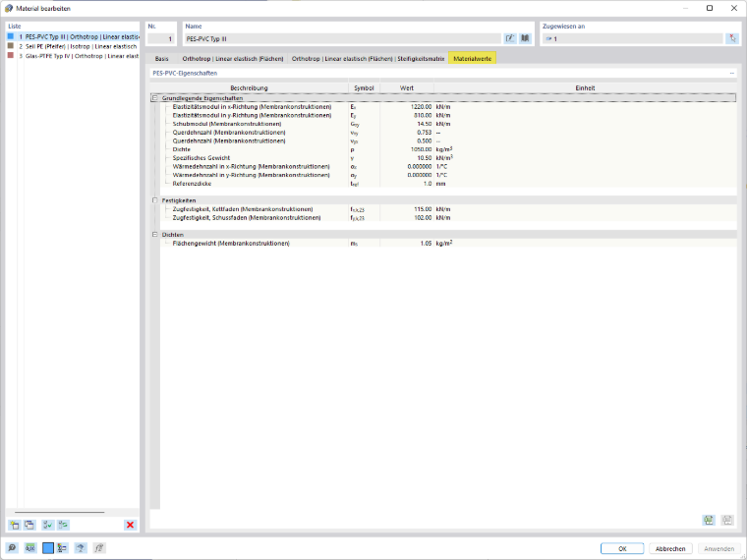The width and height of the screenshot is (747, 560).
Task: Click the Wärmedehnzahl in x-Richtung row label
Action: pyautogui.click(x=251, y=167)
